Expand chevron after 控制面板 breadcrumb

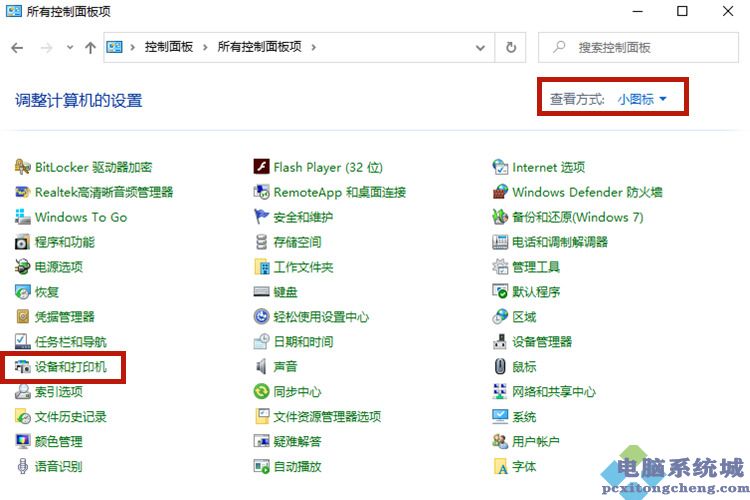tap(205, 47)
